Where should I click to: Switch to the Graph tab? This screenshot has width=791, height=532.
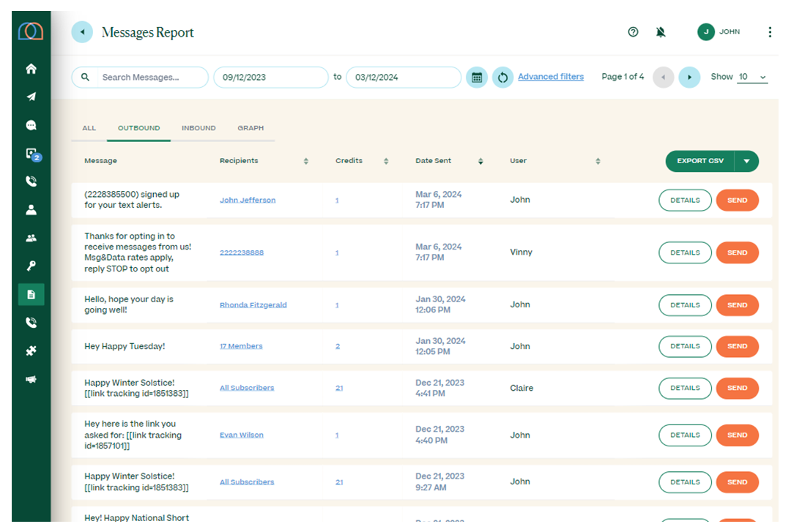click(250, 128)
